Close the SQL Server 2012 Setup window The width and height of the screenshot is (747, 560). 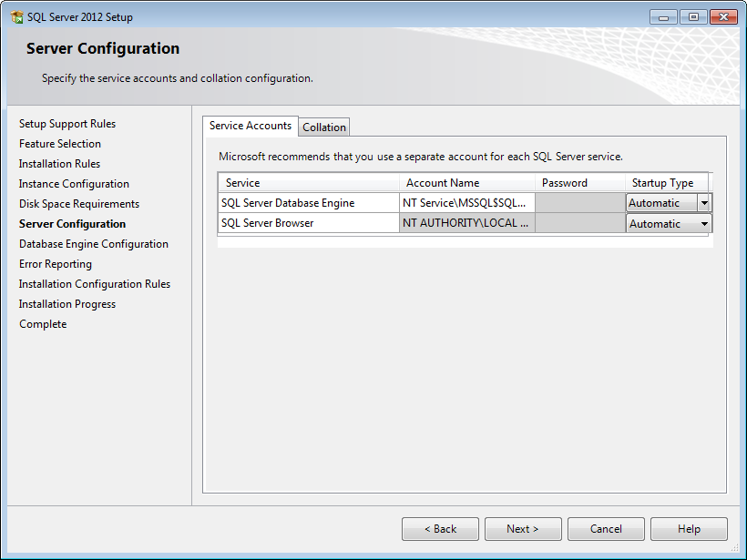click(x=723, y=17)
